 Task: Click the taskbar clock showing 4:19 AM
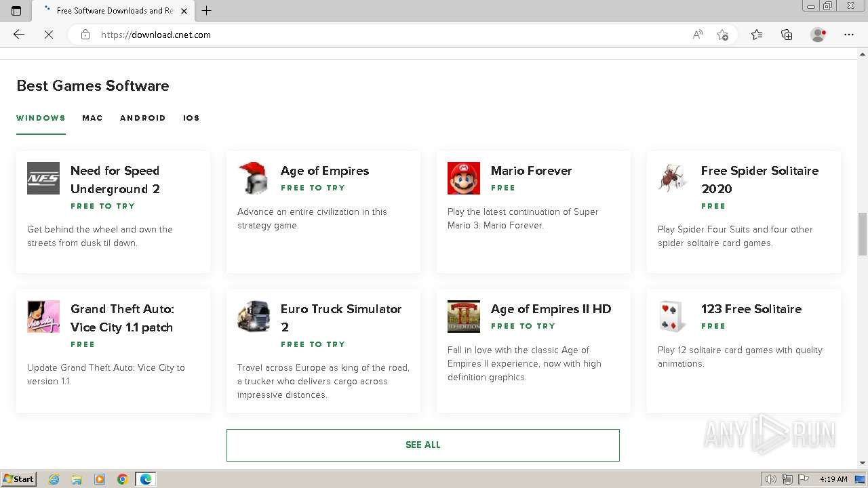[x=833, y=479]
